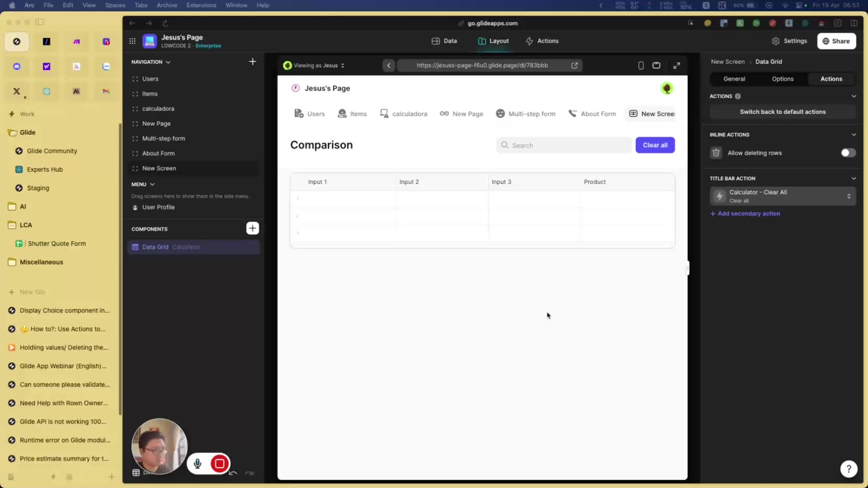
Task: Open preview URL in new window
Action: [574, 65]
